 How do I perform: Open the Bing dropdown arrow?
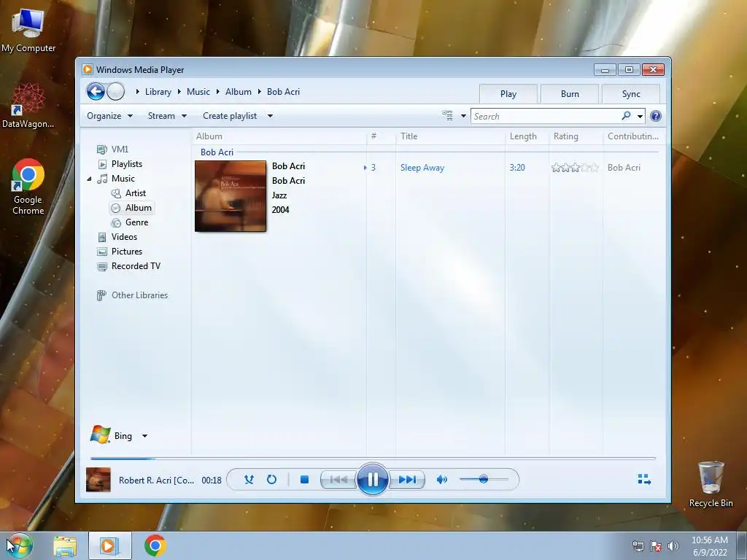[x=145, y=436]
